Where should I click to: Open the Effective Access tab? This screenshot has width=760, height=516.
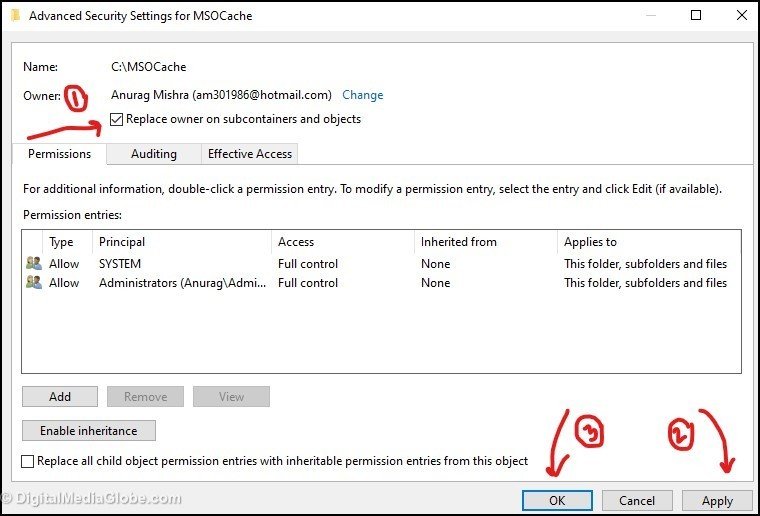coord(250,154)
